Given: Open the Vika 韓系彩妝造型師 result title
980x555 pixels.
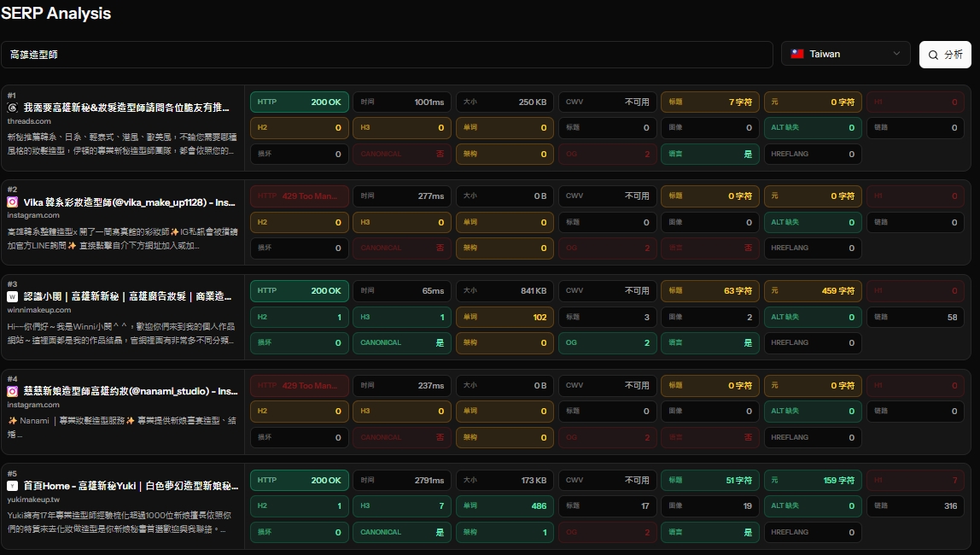Looking at the screenshot, I should 130,202.
